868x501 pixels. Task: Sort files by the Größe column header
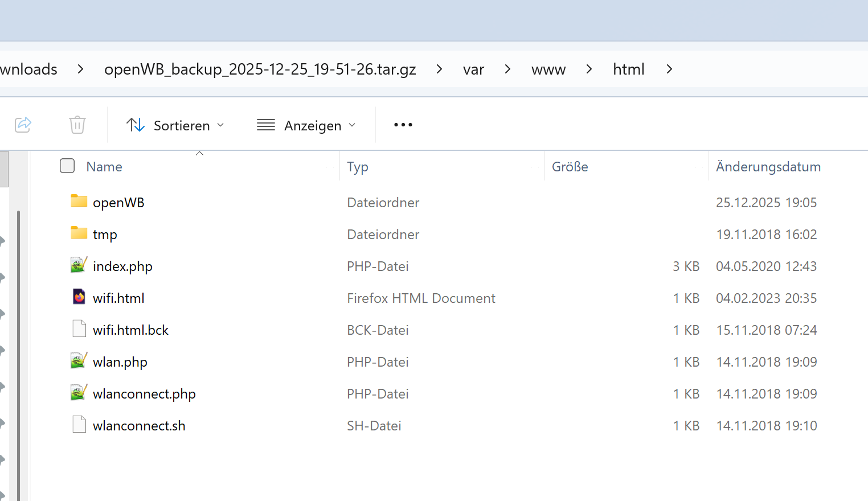(570, 166)
